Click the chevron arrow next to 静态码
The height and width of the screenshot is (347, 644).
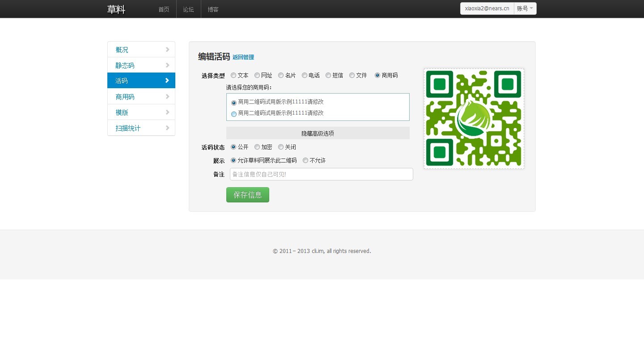[x=167, y=65]
